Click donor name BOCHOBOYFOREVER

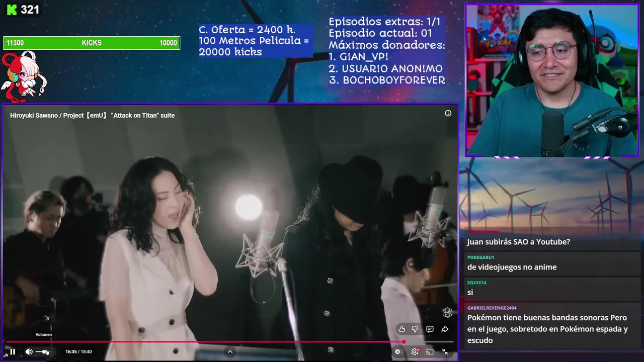tap(393, 80)
